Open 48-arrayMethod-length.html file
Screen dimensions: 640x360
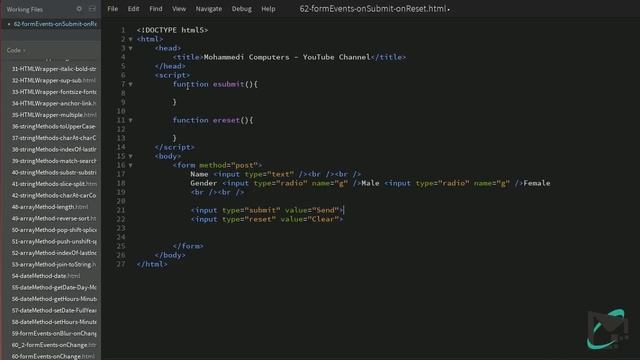(50, 207)
